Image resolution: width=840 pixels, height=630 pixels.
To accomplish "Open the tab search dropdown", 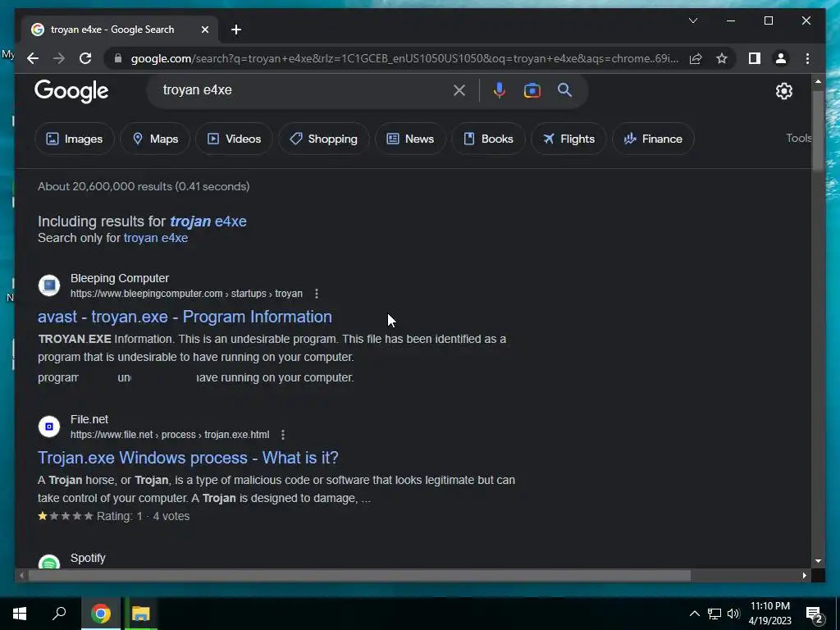I will pyautogui.click(x=692, y=21).
